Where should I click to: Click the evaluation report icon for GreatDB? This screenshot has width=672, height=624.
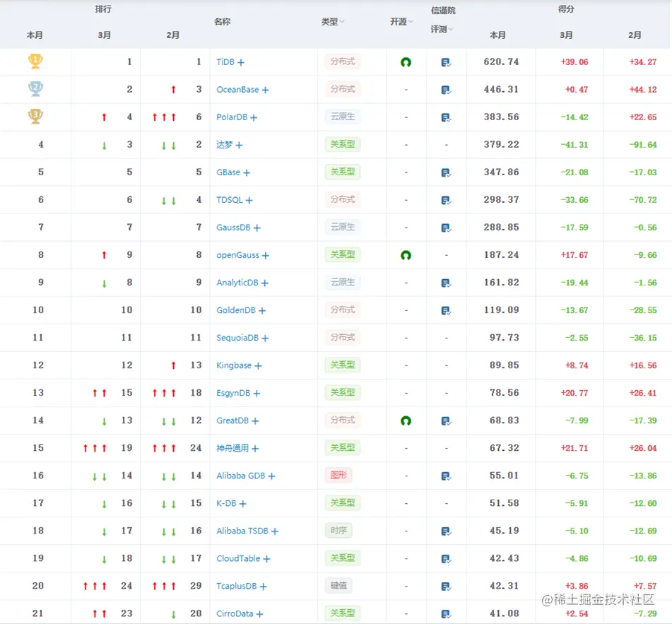point(446,421)
